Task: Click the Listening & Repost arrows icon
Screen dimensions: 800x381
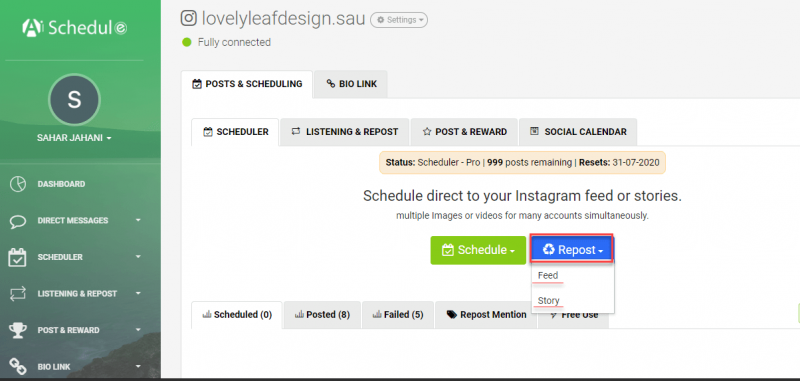Action: [x=18, y=294]
